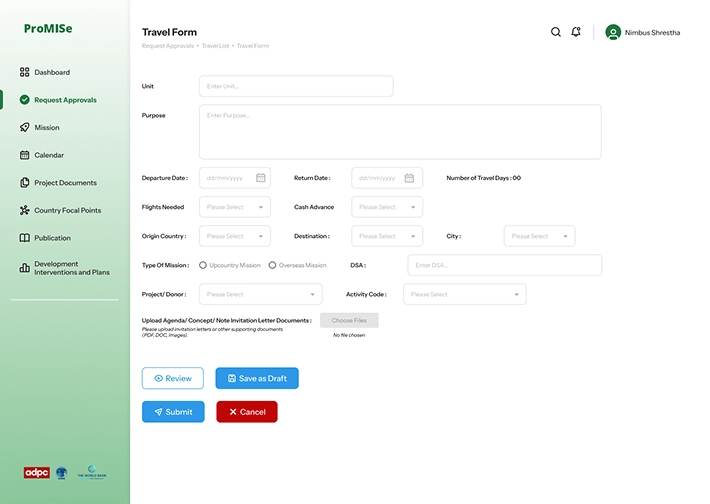Image resolution: width=710 pixels, height=504 pixels.
Task: Click the search magnifier icon
Action: pos(556,32)
